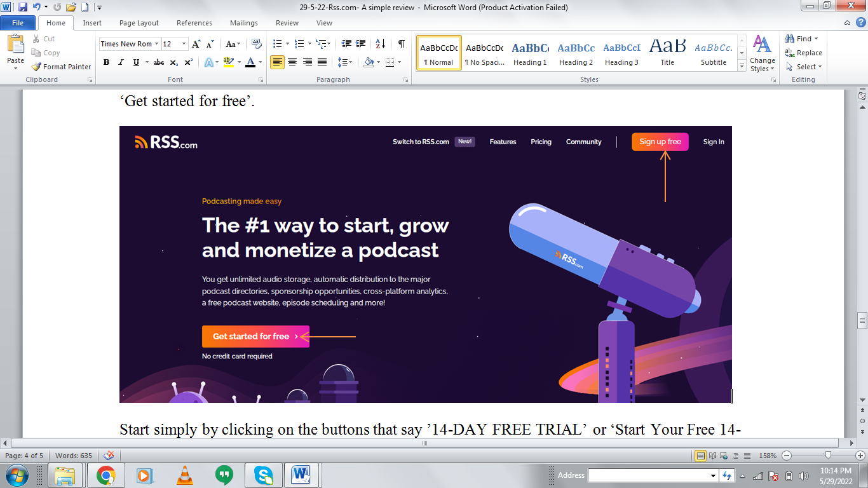Grow the font size

tap(196, 44)
